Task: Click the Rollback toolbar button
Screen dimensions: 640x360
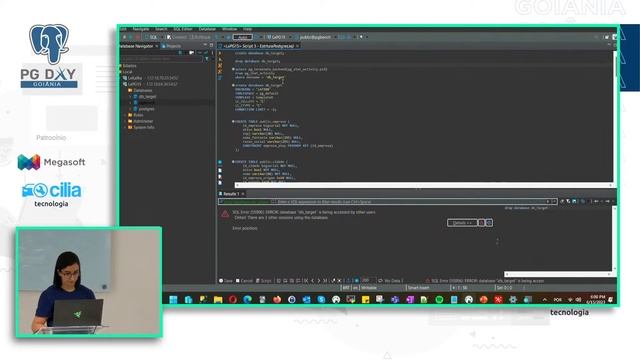Action: point(200,37)
